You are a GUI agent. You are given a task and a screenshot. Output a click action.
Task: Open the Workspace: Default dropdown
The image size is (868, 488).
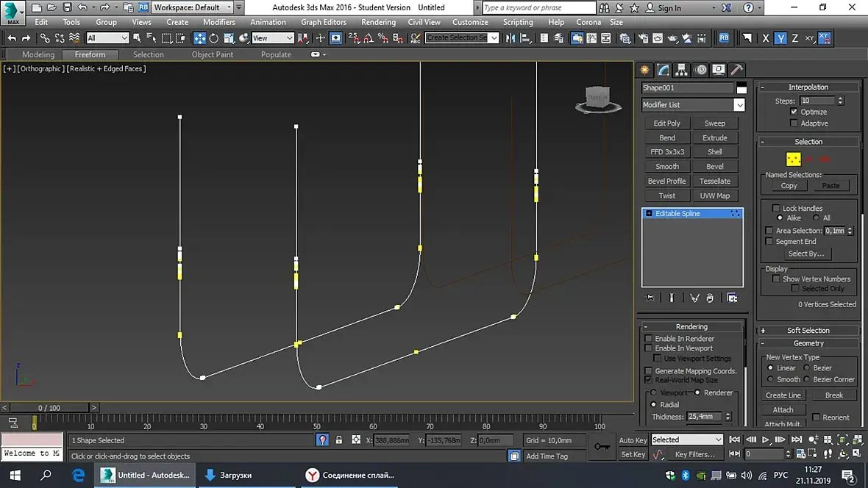[193, 7]
